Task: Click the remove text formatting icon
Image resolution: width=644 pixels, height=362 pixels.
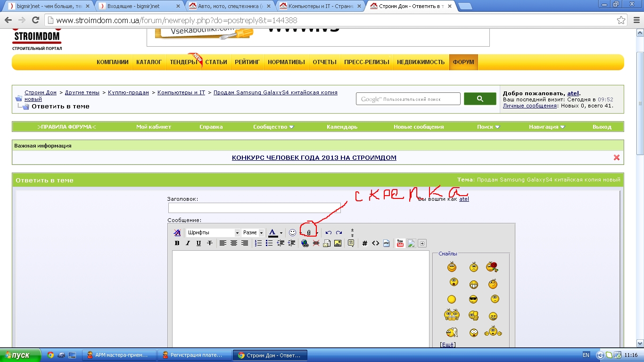Action: coord(177,232)
